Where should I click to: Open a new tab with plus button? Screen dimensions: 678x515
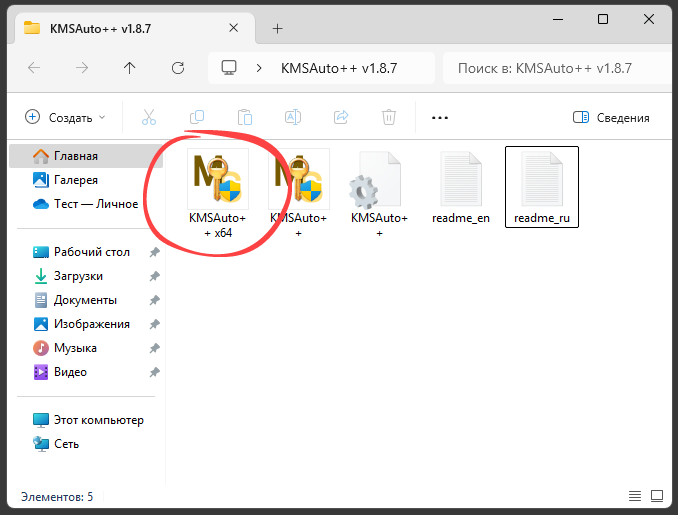point(277,28)
